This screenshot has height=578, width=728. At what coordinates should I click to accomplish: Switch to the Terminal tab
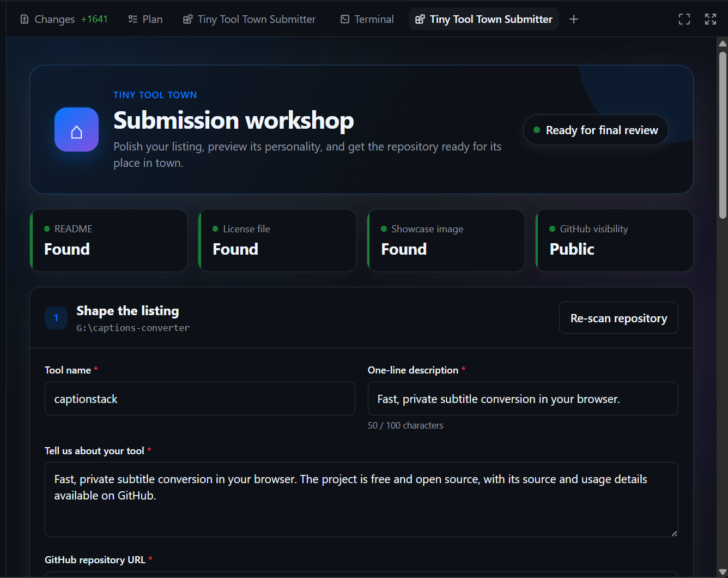(x=367, y=19)
